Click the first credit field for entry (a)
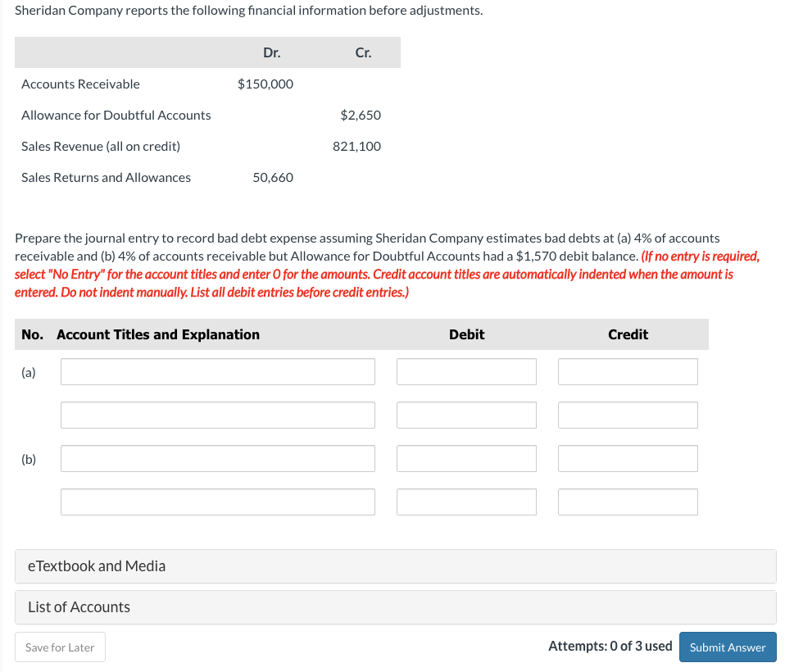785x672 pixels. [628, 371]
